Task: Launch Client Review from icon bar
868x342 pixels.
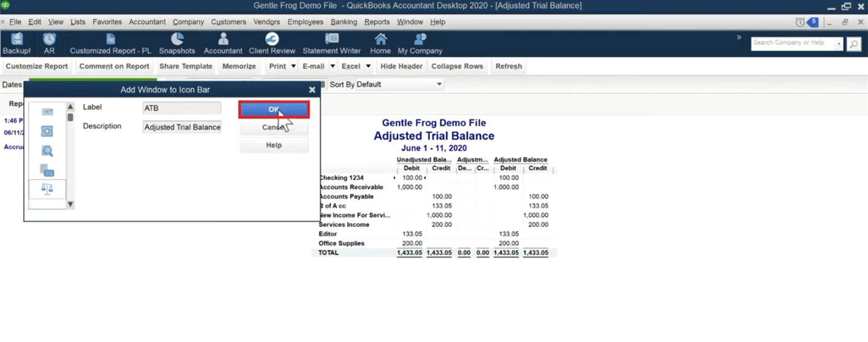Action: click(x=272, y=44)
